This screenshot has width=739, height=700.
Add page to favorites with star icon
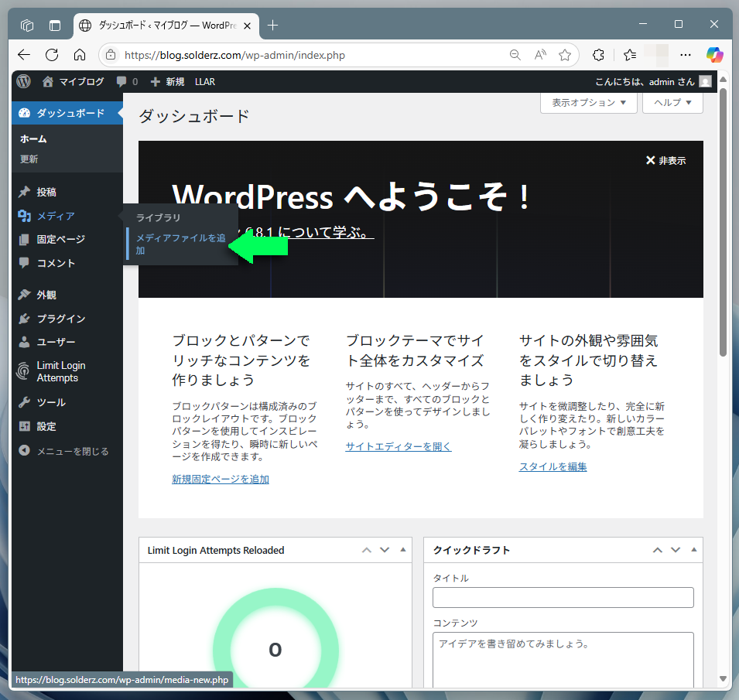tap(565, 55)
